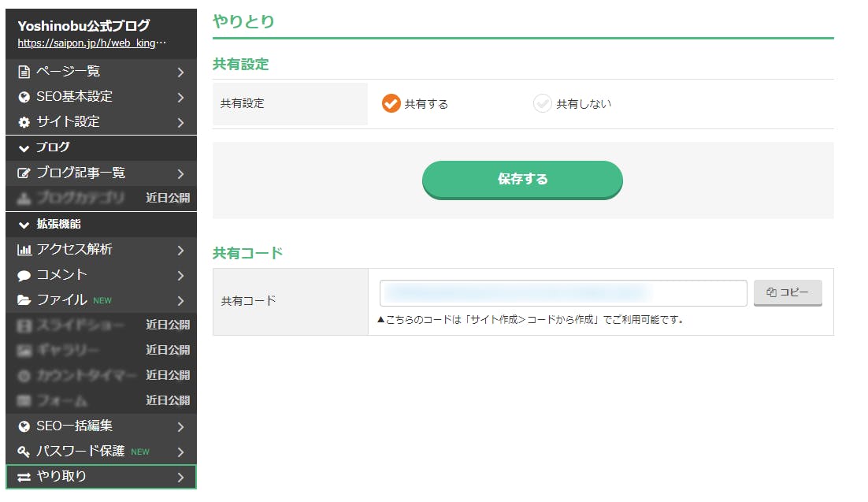
Task: Open the saipon.jp site URL link
Action: click(92, 43)
